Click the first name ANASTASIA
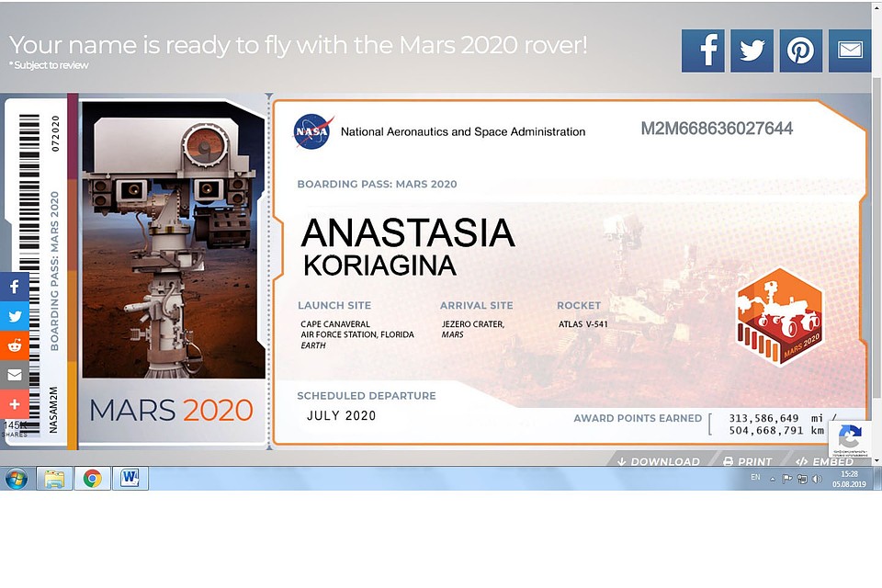This screenshot has height=588, width=882. click(x=408, y=233)
